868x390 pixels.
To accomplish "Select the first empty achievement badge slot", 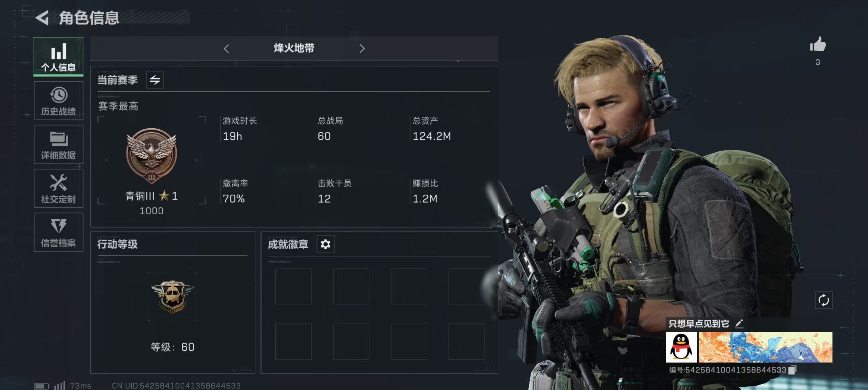I will pyautogui.click(x=293, y=286).
